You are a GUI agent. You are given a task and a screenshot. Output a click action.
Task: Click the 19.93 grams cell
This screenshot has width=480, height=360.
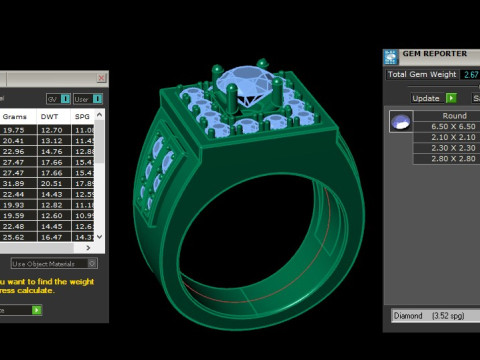click(x=18, y=205)
